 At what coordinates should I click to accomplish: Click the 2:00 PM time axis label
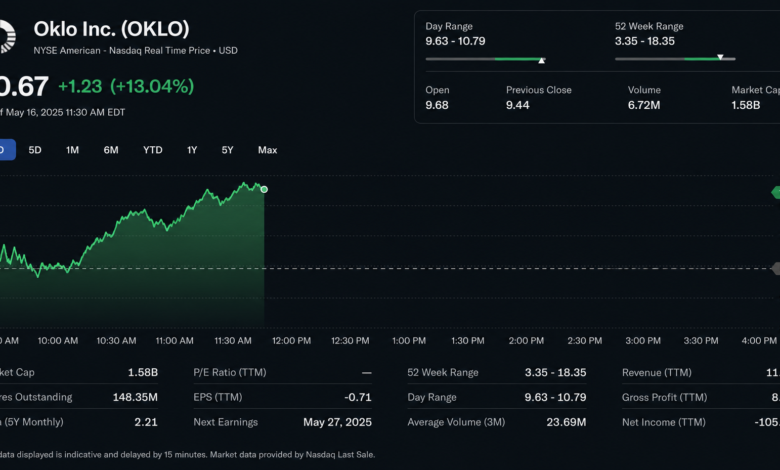point(526,341)
